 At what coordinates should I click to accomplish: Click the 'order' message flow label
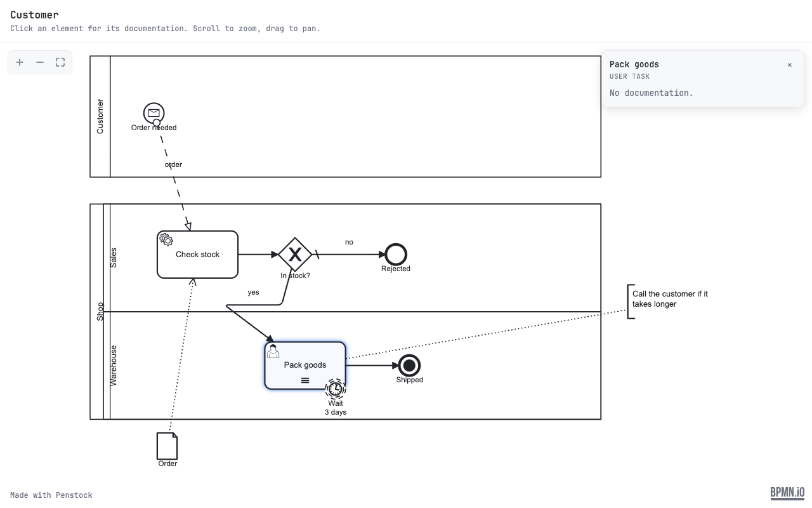tap(173, 164)
